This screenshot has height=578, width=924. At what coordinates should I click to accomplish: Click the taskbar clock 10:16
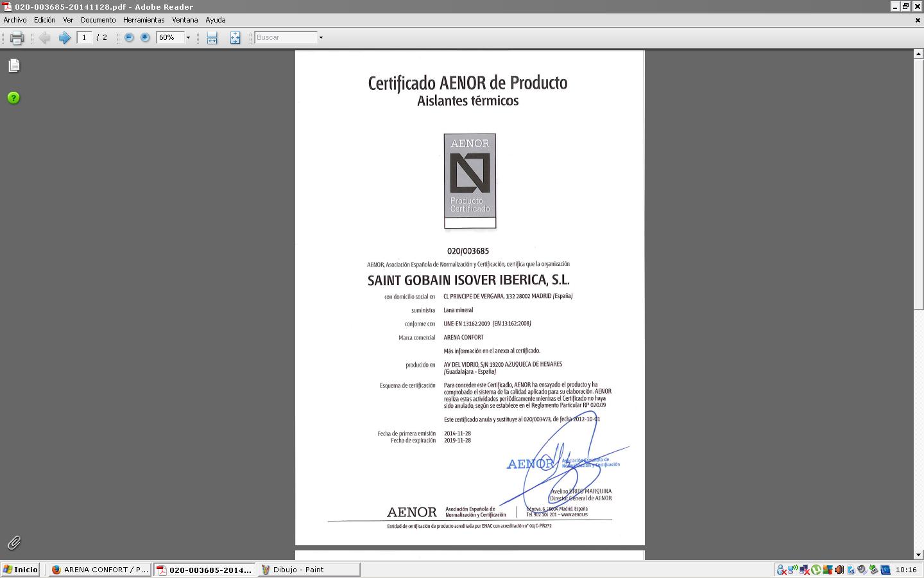[906, 570]
